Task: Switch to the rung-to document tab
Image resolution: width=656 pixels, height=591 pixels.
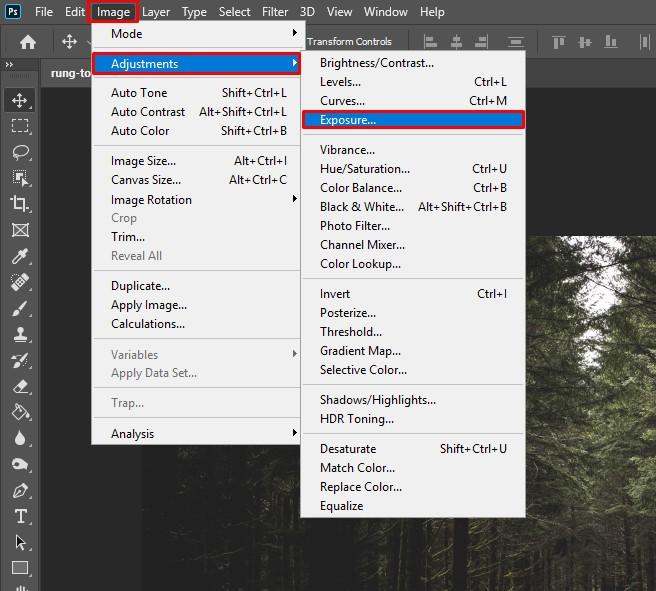Action: click(70, 73)
